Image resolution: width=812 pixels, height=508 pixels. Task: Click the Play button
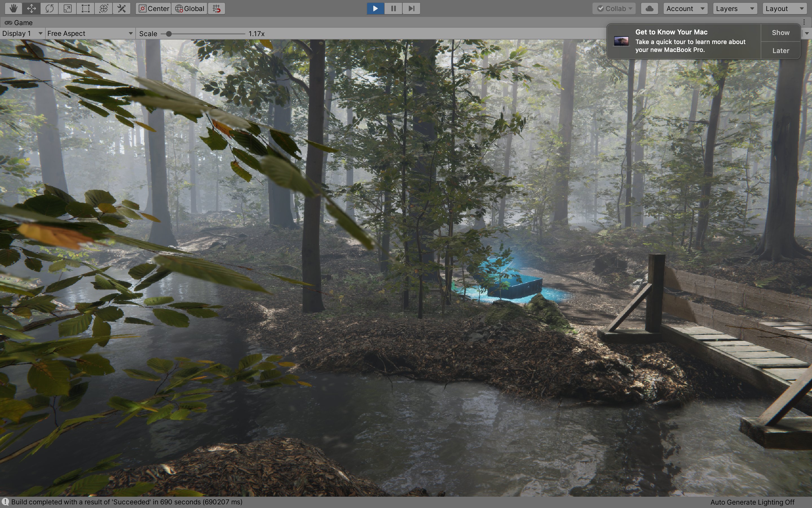(x=376, y=8)
